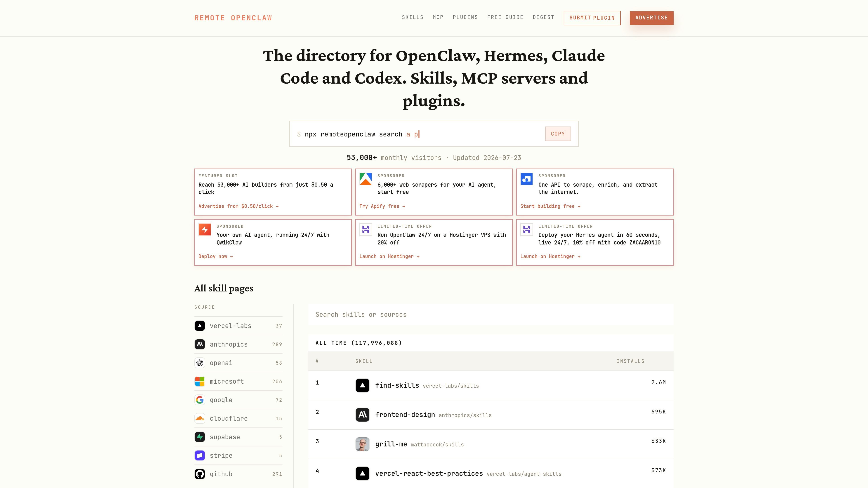Click the cloudflare logo icon in source list
This screenshot has height=488, width=868.
pyautogui.click(x=200, y=418)
